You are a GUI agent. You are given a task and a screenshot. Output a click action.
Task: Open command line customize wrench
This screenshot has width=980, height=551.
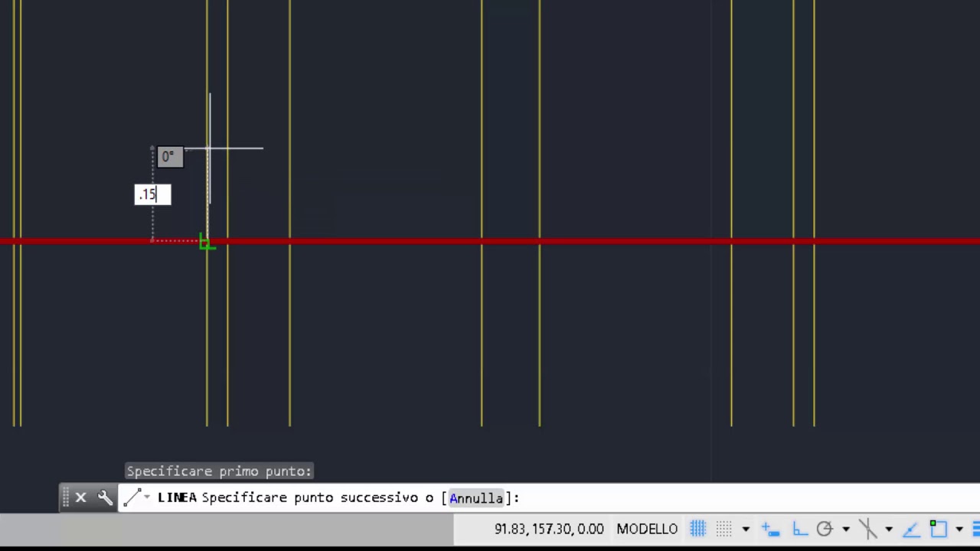[x=105, y=498]
